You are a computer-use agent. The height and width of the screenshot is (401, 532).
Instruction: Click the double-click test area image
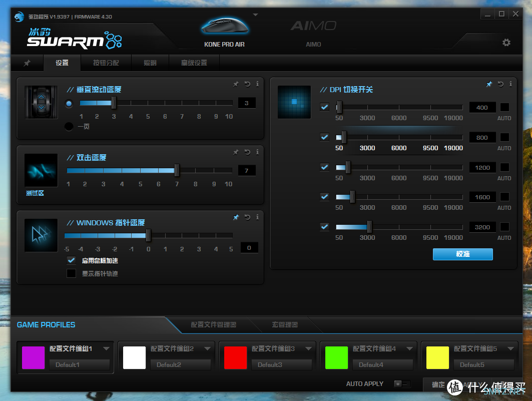tap(41, 170)
